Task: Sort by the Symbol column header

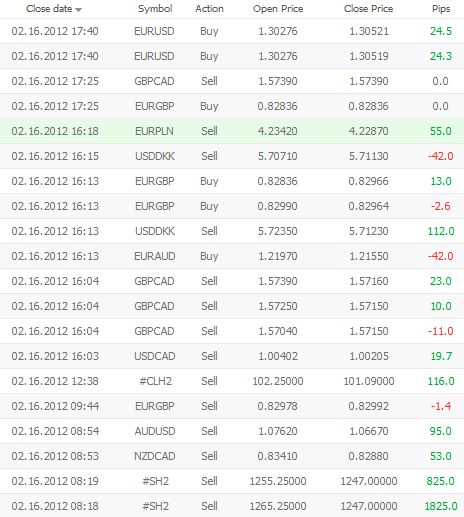Action: (155, 9)
